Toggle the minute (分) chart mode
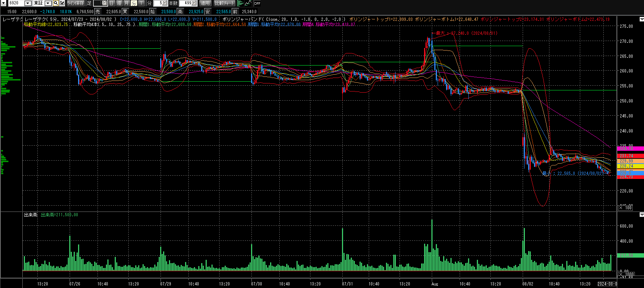644x288 pixels. [x=134, y=3]
